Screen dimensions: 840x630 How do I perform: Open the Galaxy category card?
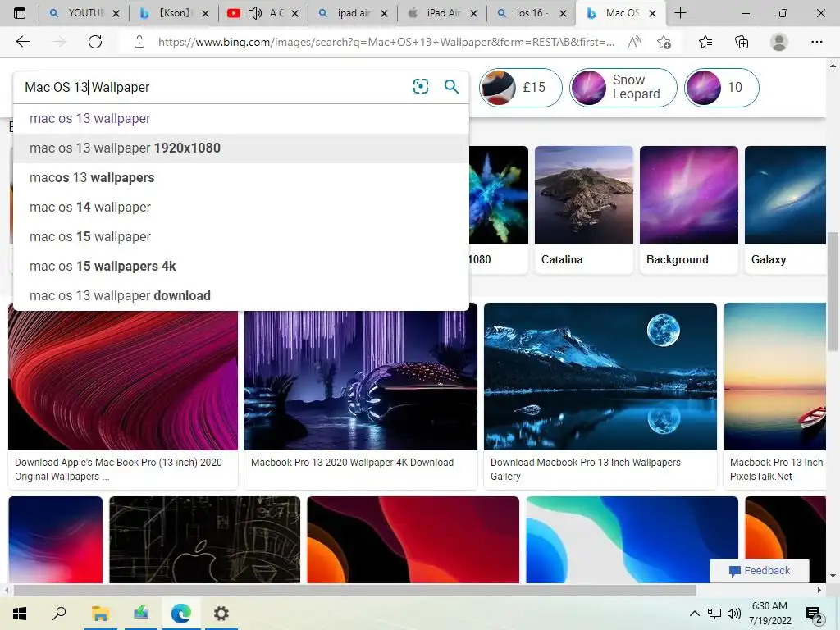click(x=785, y=210)
